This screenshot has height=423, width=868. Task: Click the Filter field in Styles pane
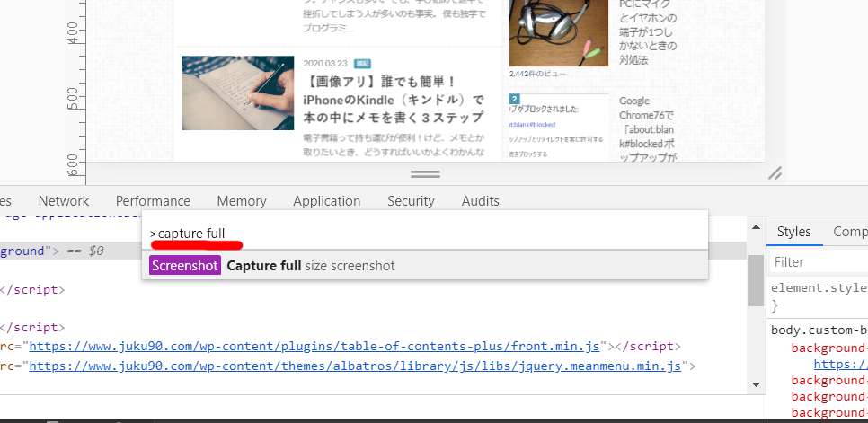[x=819, y=261]
